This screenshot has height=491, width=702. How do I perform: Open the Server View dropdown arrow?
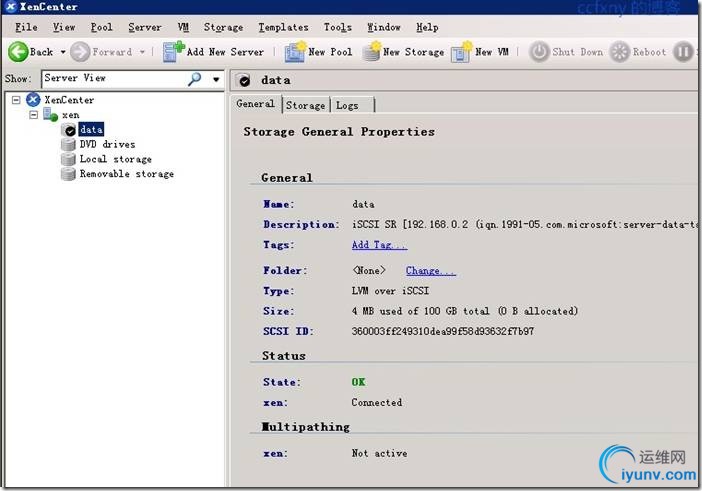pos(216,80)
